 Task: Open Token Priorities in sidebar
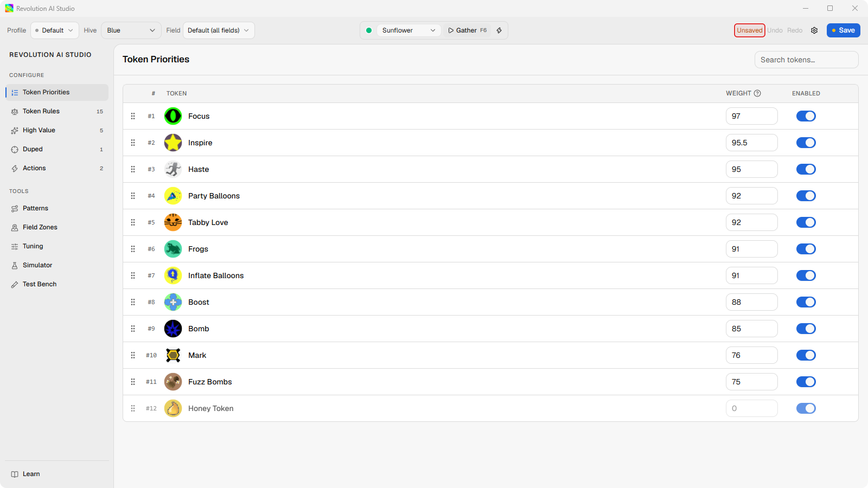[57, 92]
